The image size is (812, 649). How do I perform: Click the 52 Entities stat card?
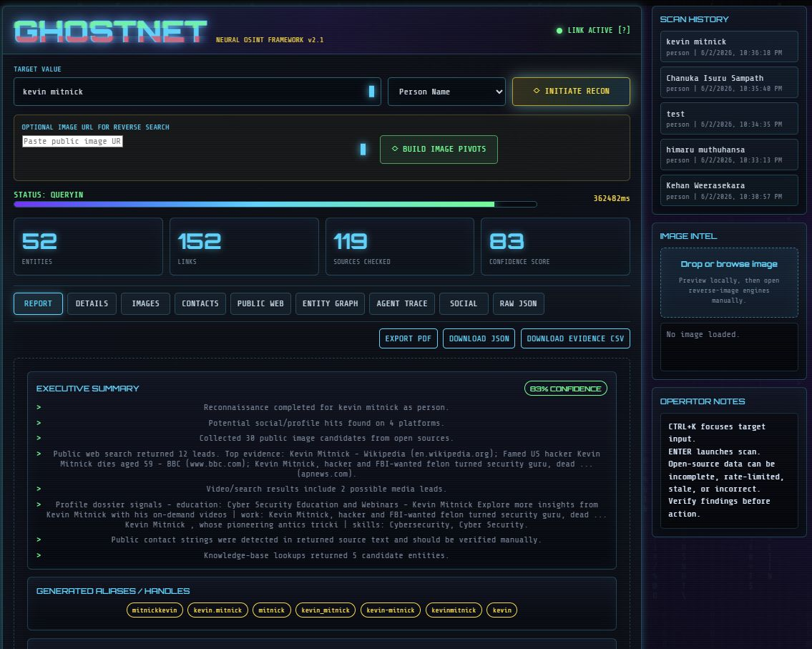pyautogui.click(x=88, y=247)
